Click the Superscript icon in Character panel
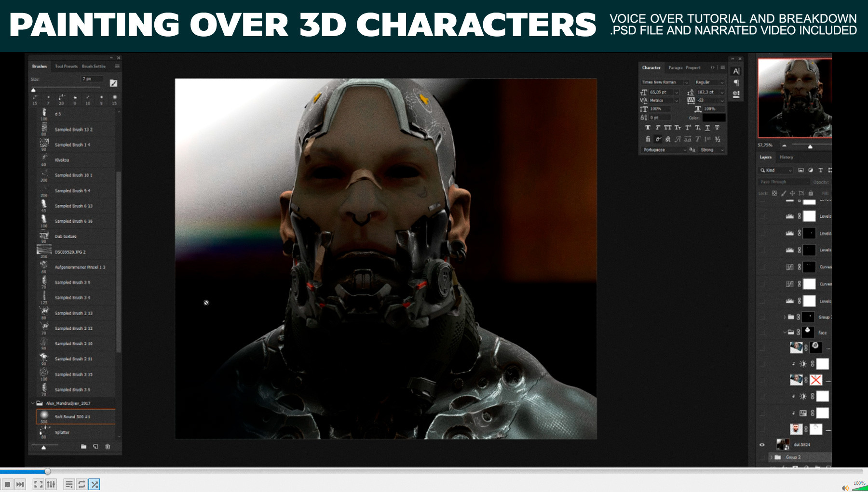The width and height of the screenshot is (868, 492). (688, 128)
